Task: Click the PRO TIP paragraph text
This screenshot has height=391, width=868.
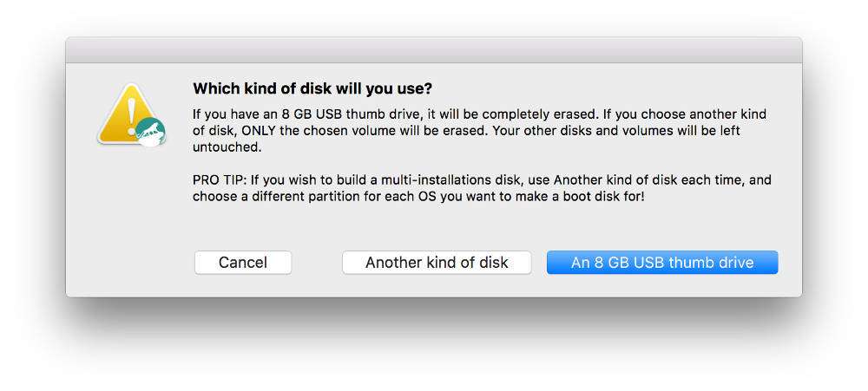Action: [x=482, y=188]
